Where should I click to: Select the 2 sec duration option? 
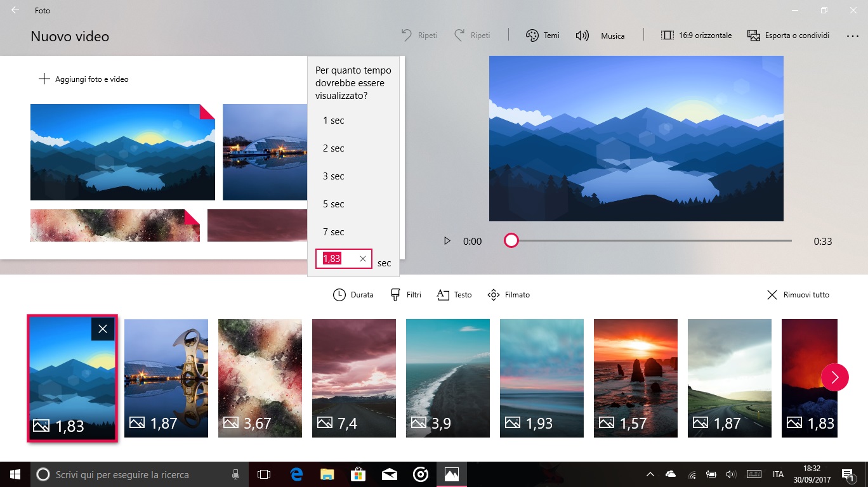pos(353,148)
